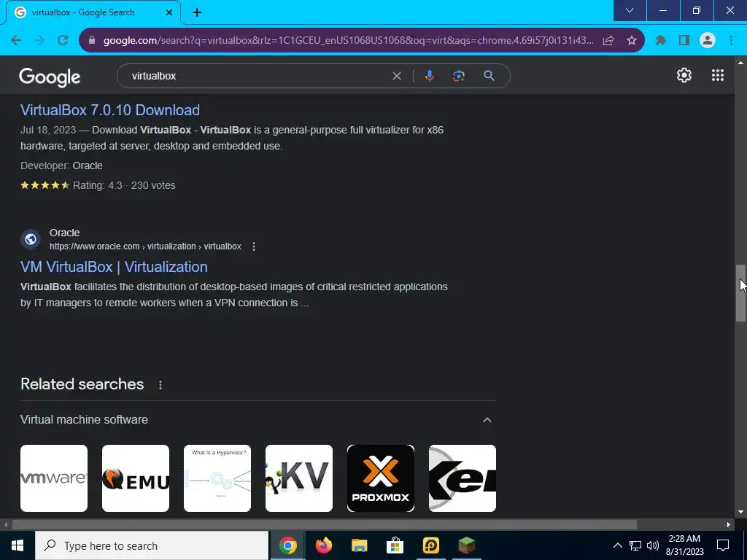
Task: Click the Windows taskbar search box
Action: 152,545
